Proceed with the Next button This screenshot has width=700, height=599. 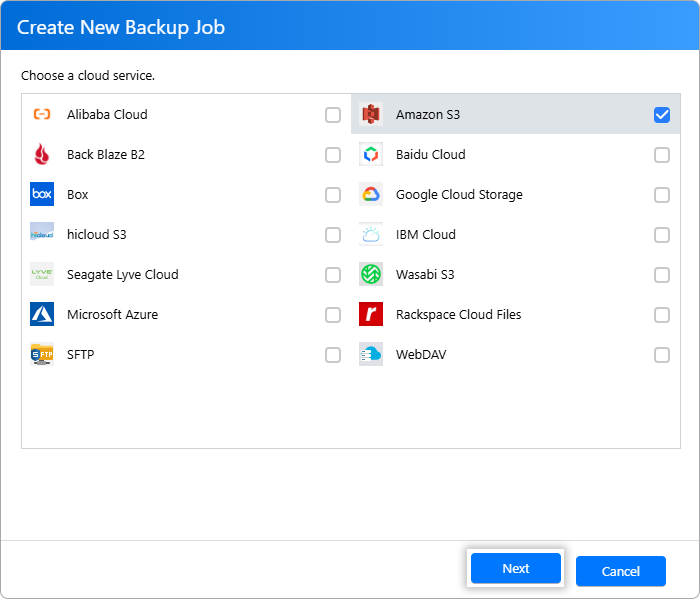[516, 568]
